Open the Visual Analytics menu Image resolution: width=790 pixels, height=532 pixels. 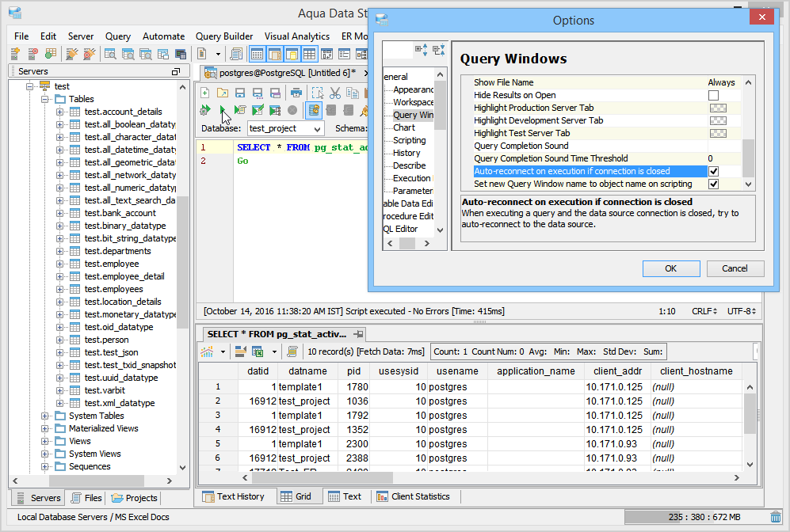(297, 36)
